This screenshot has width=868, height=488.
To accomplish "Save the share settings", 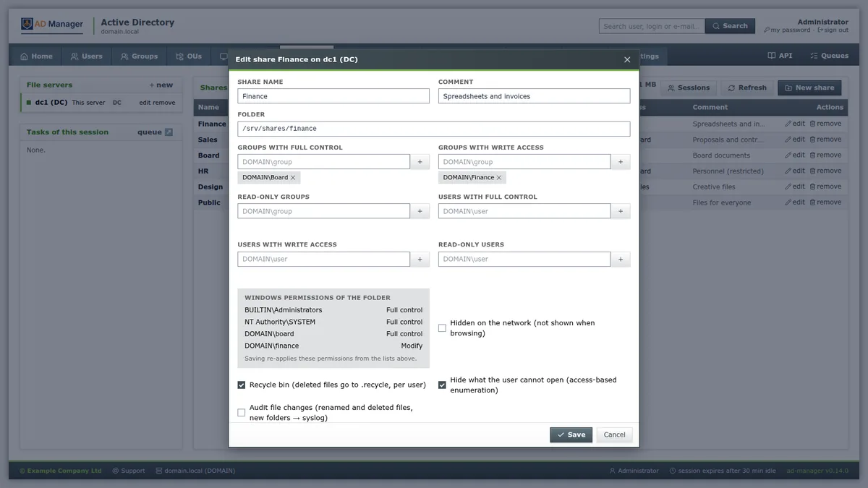I will (x=571, y=435).
